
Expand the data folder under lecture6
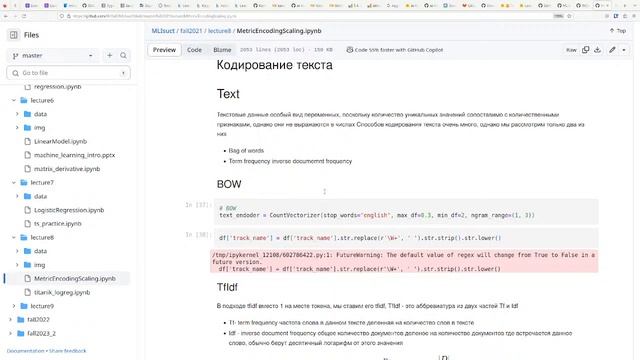pos(17,114)
